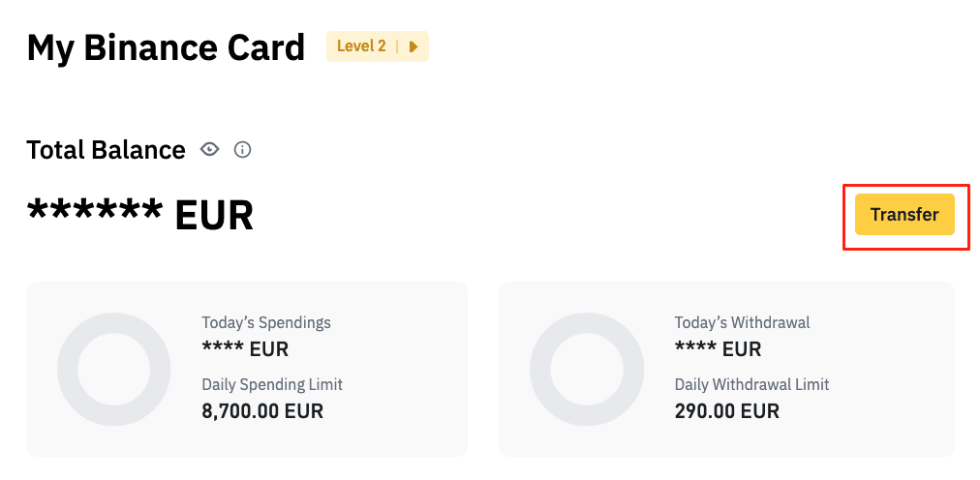The height and width of the screenshot is (480, 980).
Task: Select the 8,700.00 EUR spending limit value
Action: pos(262,411)
